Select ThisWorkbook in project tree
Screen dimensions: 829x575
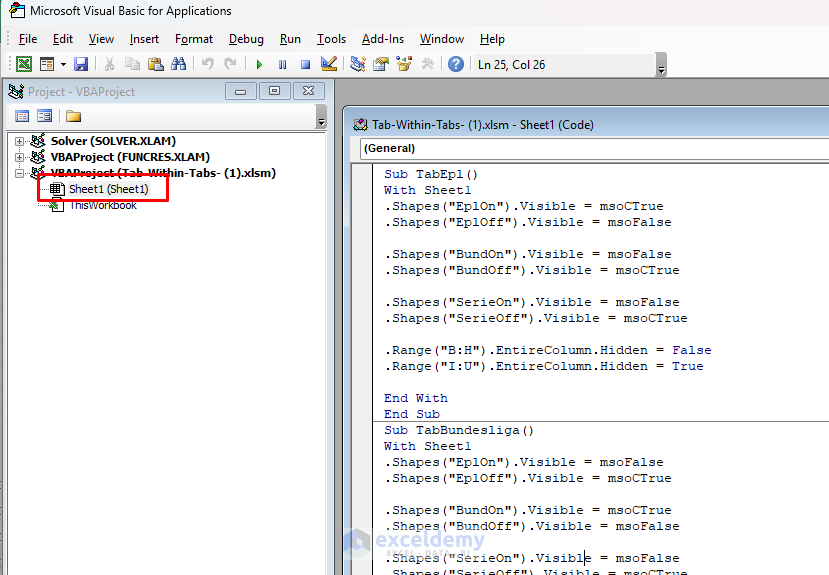point(103,205)
